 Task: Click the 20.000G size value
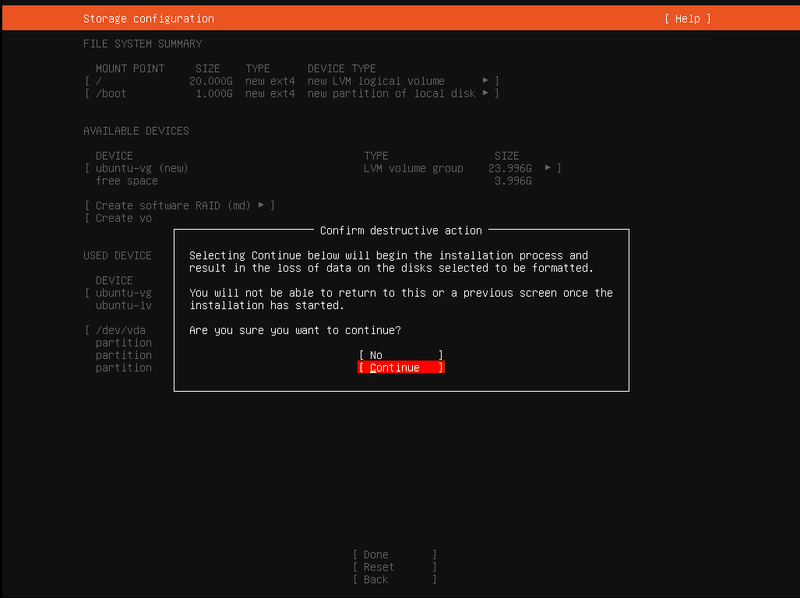[x=211, y=81]
